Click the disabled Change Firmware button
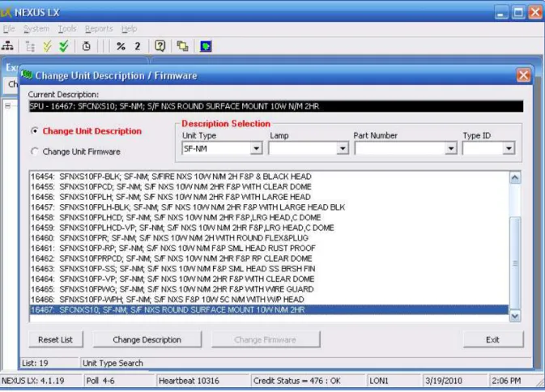 click(x=265, y=339)
